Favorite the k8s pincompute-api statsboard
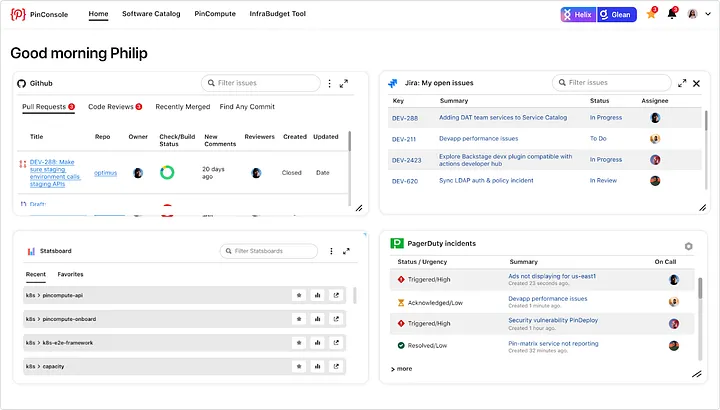The height and width of the screenshot is (410, 720). (x=299, y=295)
